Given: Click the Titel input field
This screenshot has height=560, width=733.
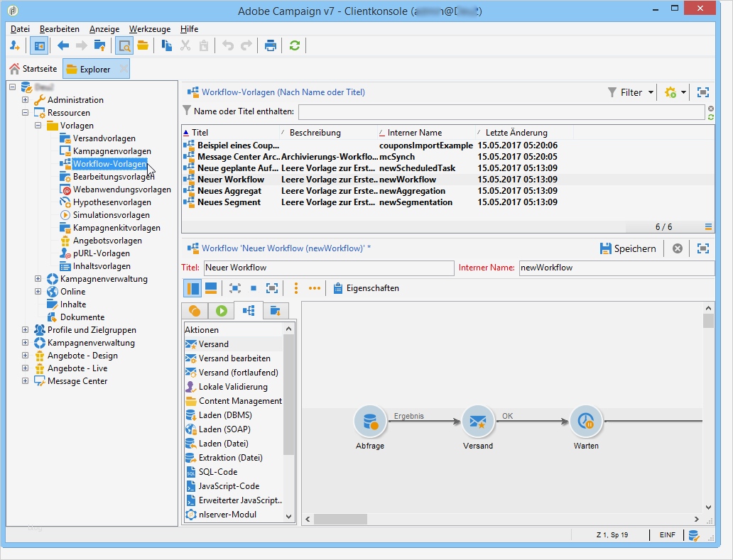Looking at the screenshot, I should pyautogui.click(x=328, y=268).
